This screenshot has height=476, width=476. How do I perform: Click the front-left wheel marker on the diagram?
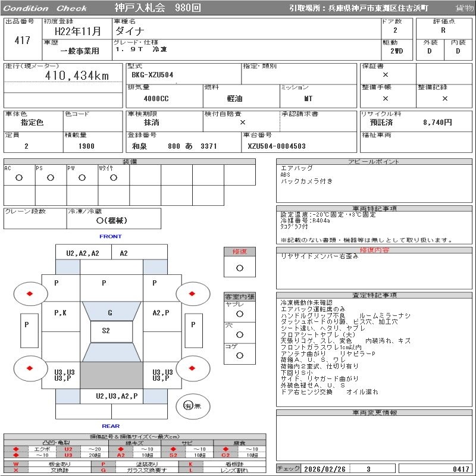pos(29,293)
